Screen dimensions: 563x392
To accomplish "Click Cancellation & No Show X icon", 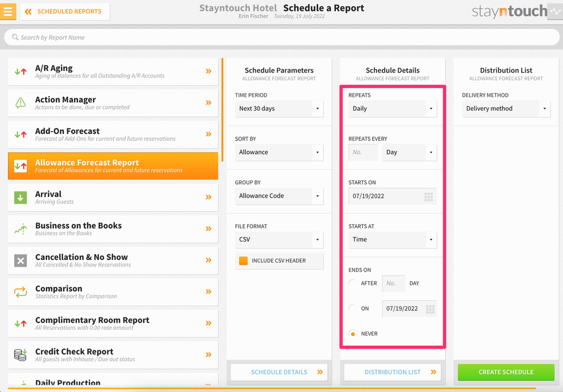I will point(20,261).
